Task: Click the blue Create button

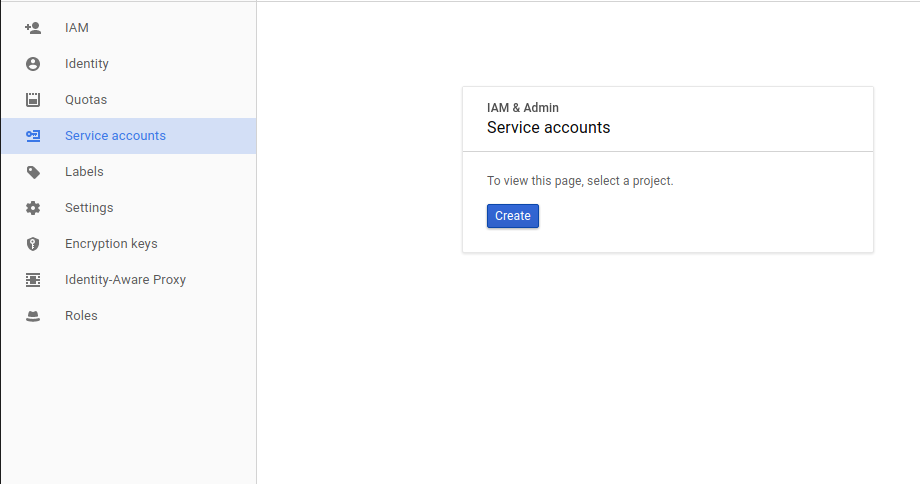Action: pos(513,216)
